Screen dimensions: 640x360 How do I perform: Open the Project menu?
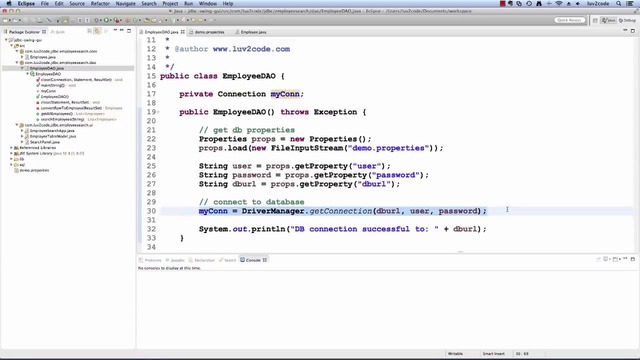tap(170, 3)
